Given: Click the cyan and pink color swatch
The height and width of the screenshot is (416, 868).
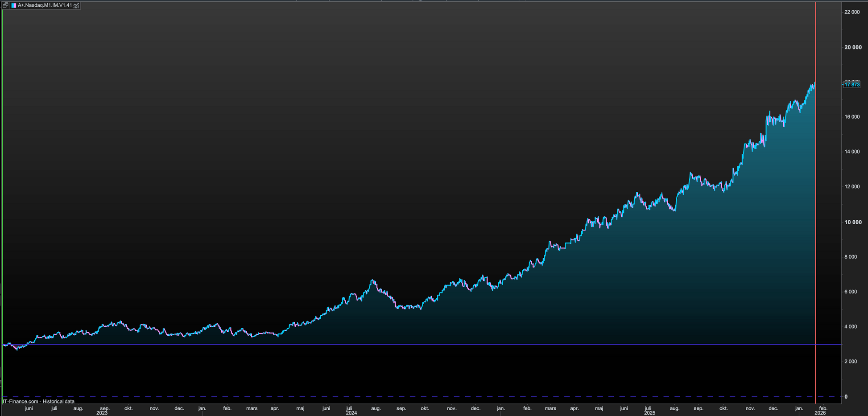Looking at the screenshot, I should [14, 5].
